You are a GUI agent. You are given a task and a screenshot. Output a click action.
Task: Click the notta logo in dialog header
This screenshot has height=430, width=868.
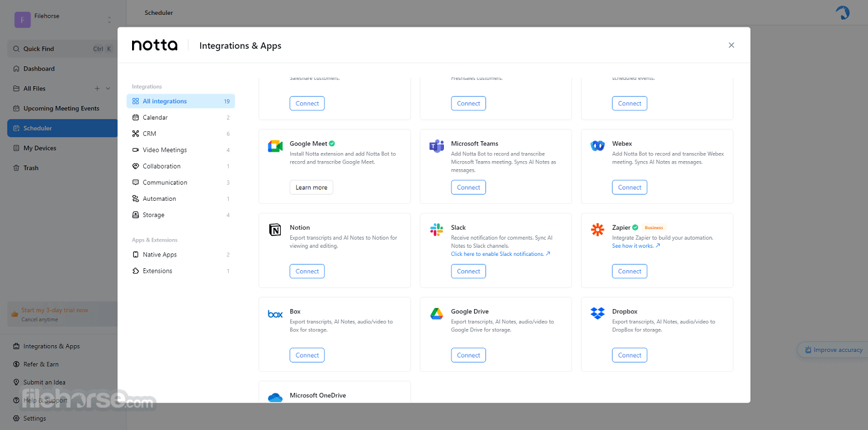point(154,45)
